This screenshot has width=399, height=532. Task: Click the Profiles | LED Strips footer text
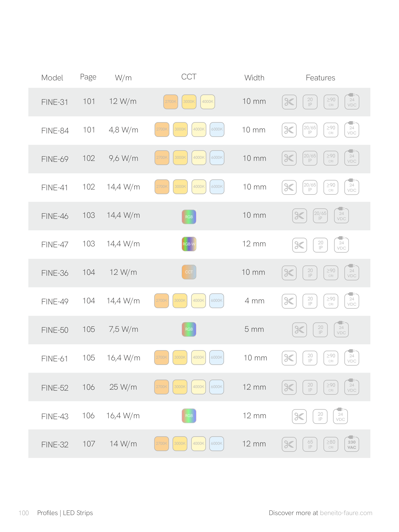65,513
